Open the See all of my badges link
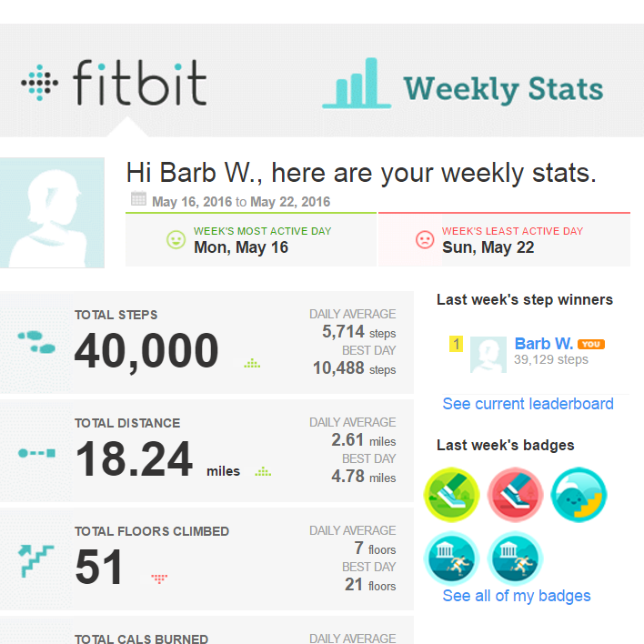The height and width of the screenshot is (644, 644). coord(517,596)
